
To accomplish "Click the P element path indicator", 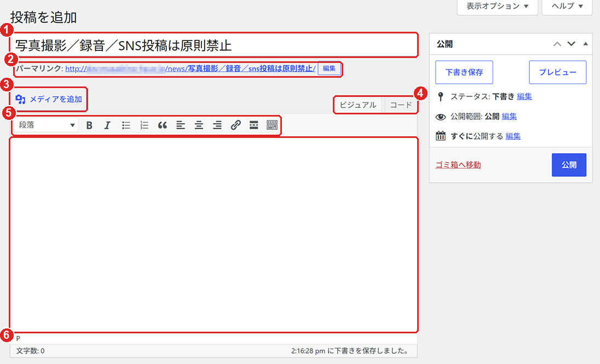I will [18, 338].
